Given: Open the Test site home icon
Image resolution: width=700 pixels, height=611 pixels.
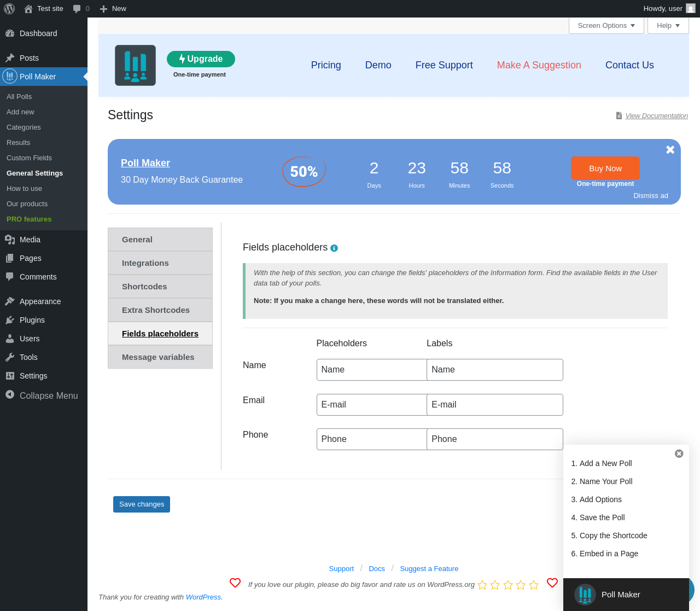Looking at the screenshot, I should coord(28,9).
